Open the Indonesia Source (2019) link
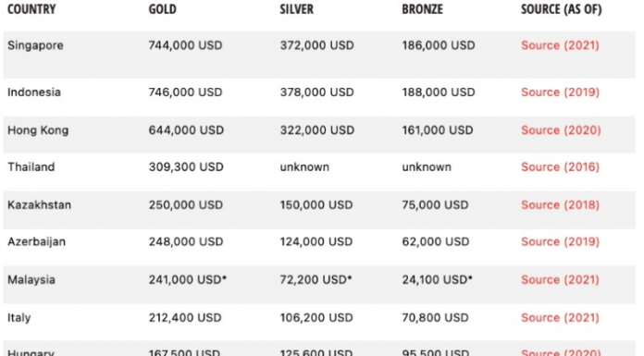 [x=560, y=92]
